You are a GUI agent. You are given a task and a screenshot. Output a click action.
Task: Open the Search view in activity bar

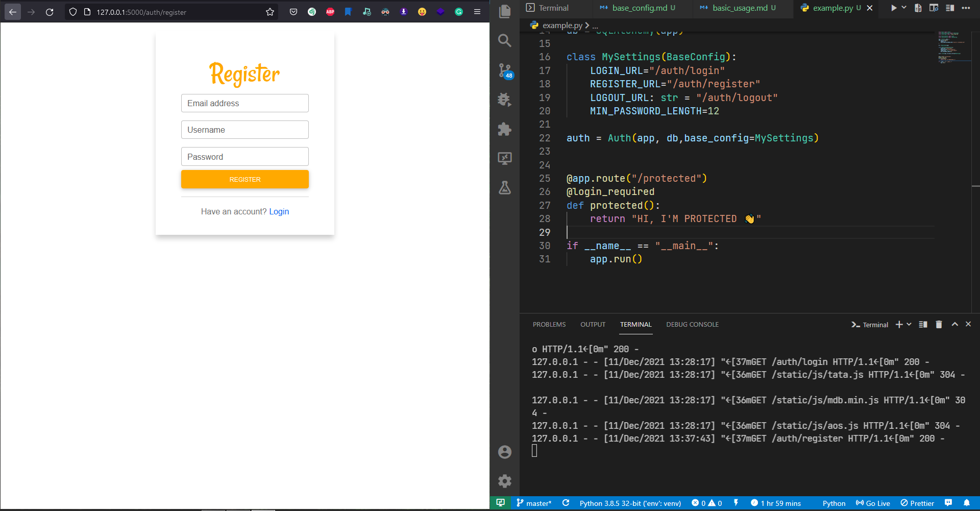pos(505,40)
